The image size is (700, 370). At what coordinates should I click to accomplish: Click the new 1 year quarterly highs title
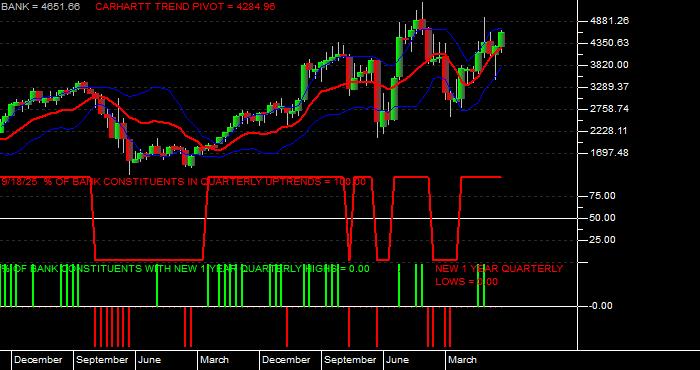185,269
